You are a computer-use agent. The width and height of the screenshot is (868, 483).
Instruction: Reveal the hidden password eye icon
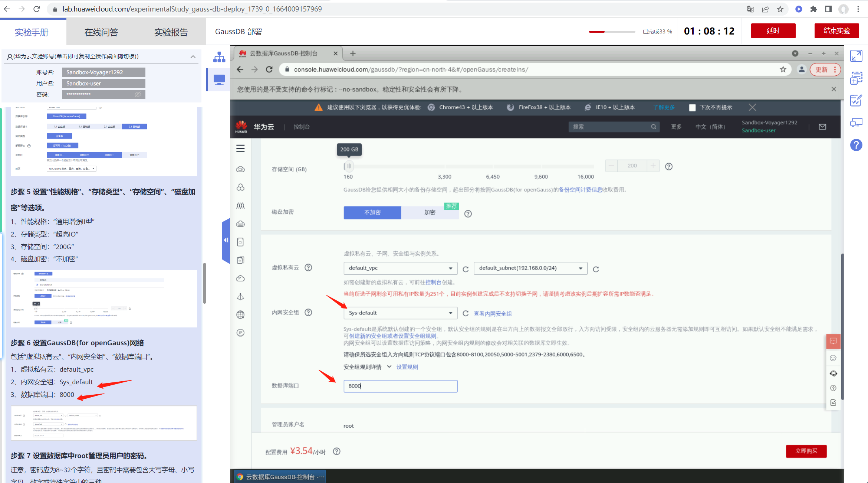coord(138,94)
